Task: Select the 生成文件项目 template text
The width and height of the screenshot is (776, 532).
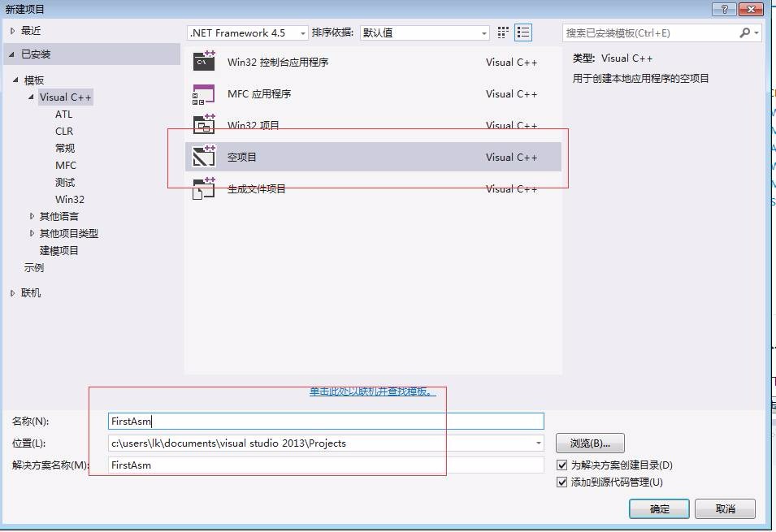Action: point(256,188)
